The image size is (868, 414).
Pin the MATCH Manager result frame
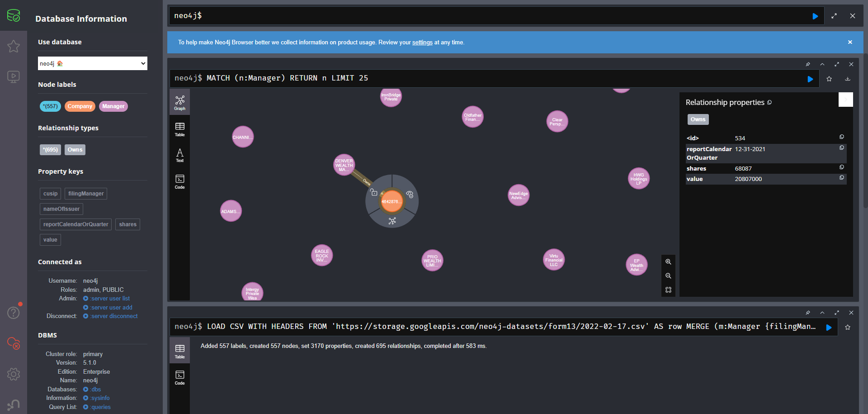(x=808, y=64)
